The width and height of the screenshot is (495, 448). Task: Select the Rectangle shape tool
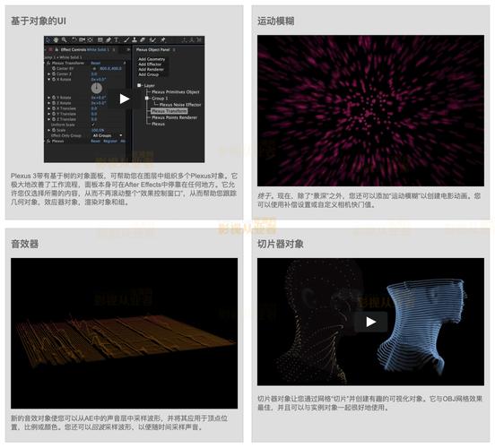100,39
